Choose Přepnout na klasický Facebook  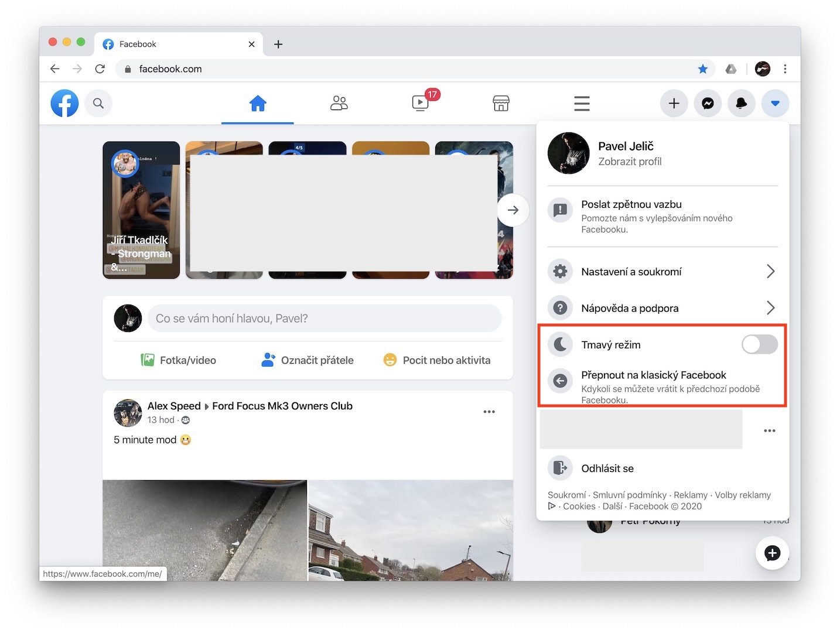(x=663, y=386)
